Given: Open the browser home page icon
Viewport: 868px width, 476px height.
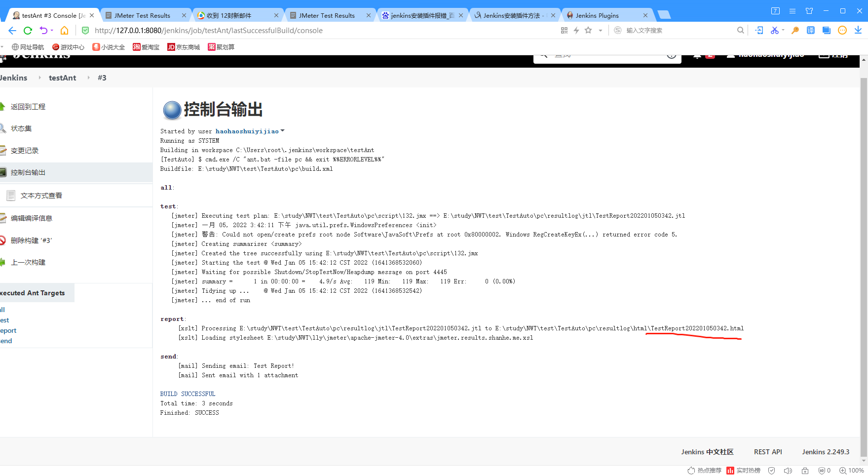Looking at the screenshot, I should click(64, 31).
